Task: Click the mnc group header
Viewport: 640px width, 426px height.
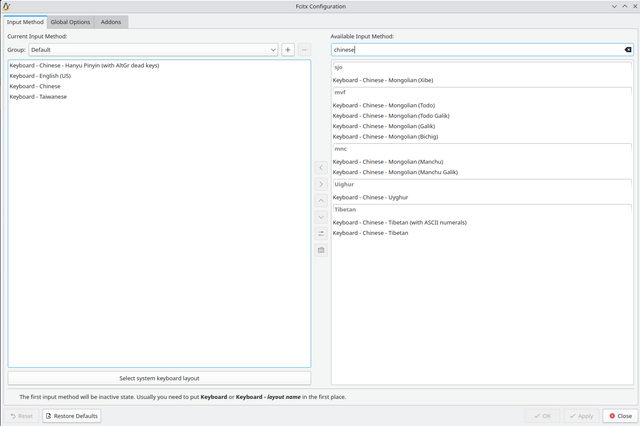Action: [482, 149]
